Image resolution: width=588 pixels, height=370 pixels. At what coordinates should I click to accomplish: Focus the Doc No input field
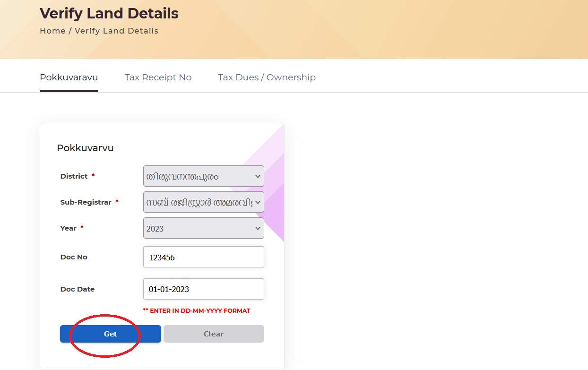pyautogui.click(x=203, y=257)
